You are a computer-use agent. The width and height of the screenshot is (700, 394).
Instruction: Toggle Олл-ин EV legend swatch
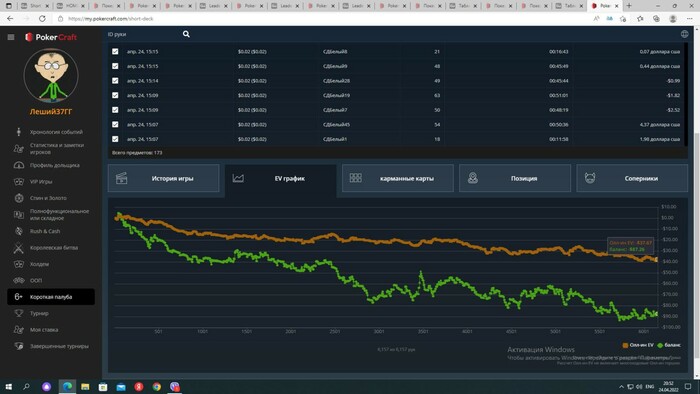pyautogui.click(x=625, y=345)
